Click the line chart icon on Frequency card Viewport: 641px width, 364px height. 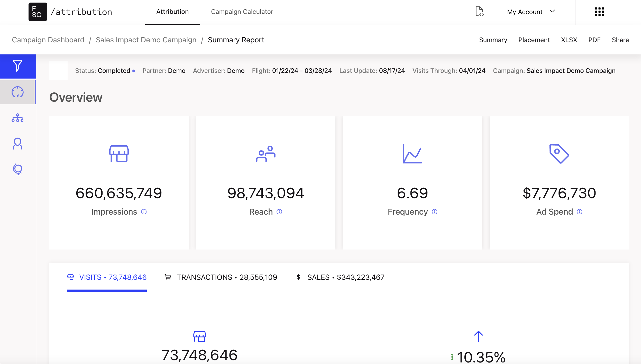click(x=412, y=154)
